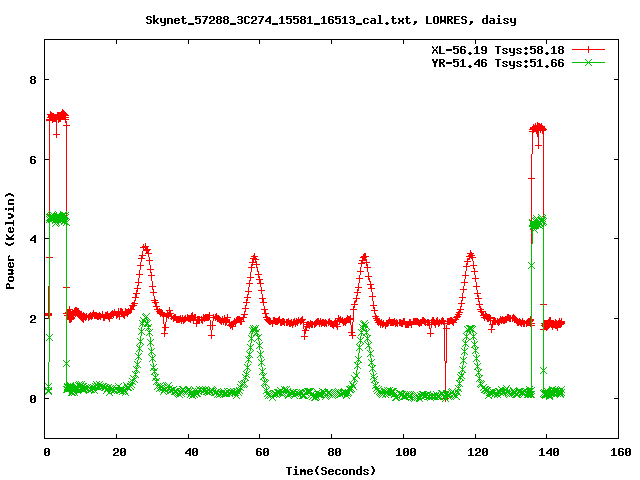Click the x-axis tick label 40
This screenshot has width=640, height=480.
(x=191, y=452)
